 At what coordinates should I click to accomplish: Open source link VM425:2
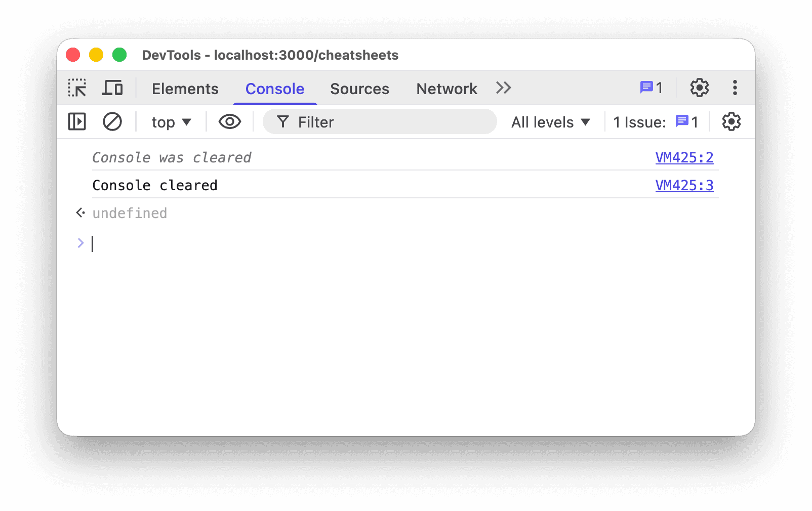pyautogui.click(x=684, y=158)
